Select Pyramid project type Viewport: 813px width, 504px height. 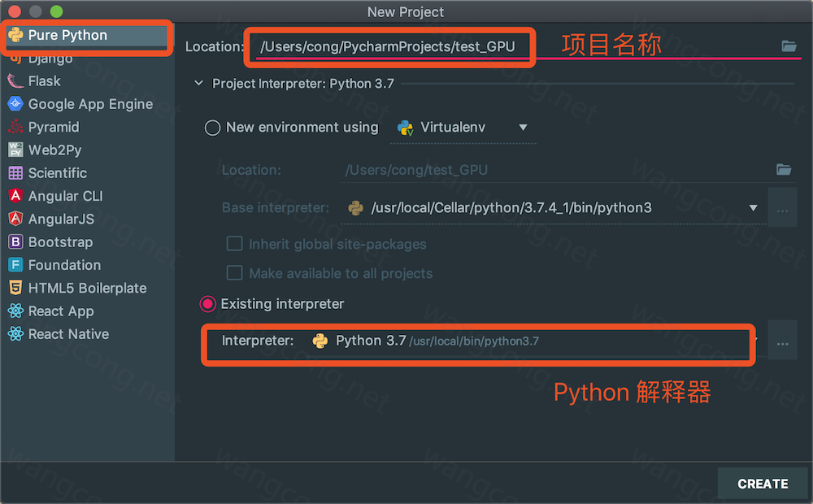tap(87, 127)
